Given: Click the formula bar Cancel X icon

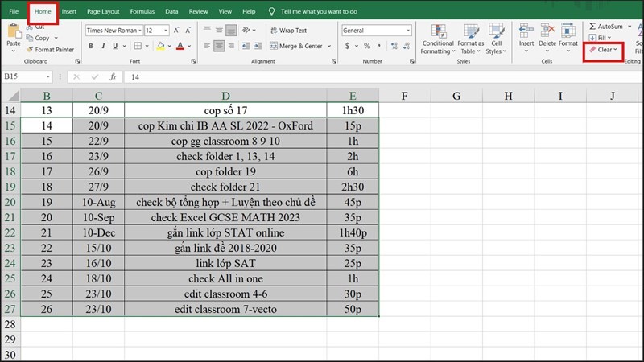Looking at the screenshot, I should (x=76, y=76).
